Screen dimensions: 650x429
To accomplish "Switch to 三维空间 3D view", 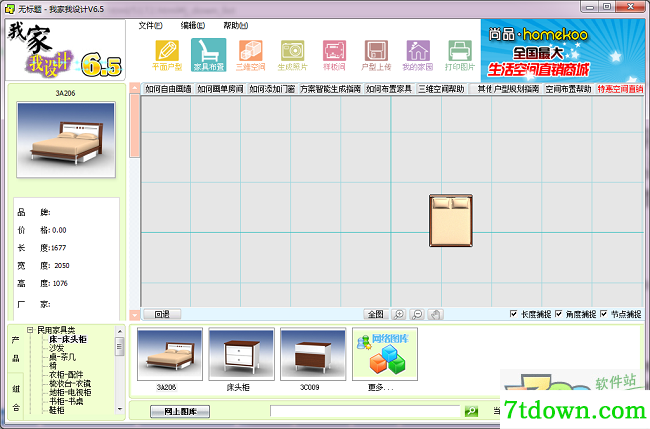I will click(x=250, y=55).
